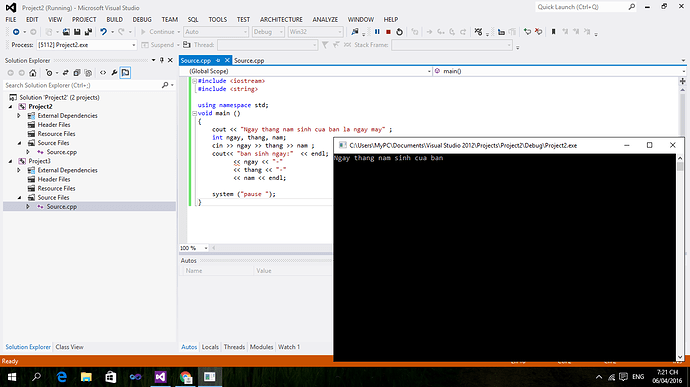690x387 pixels.
Task: Click the Break All pause debugging icon
Action: (x=377, y=32)
